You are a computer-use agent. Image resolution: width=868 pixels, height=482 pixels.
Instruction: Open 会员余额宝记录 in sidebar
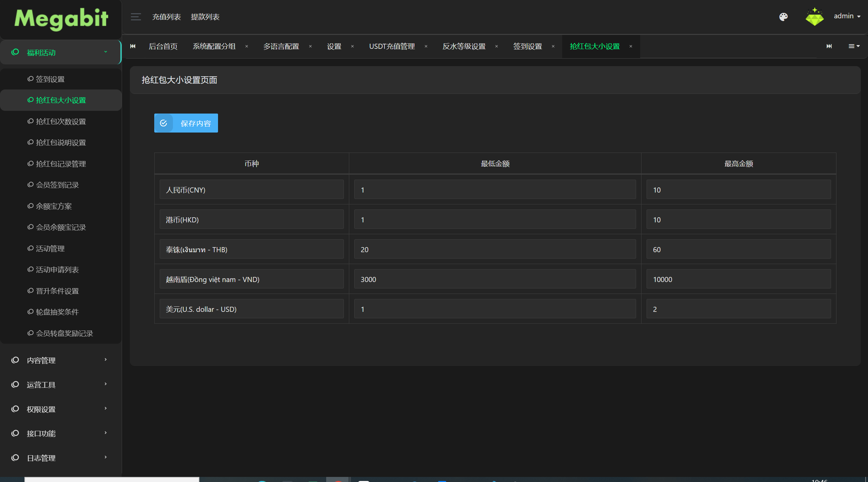coord(61,227)
